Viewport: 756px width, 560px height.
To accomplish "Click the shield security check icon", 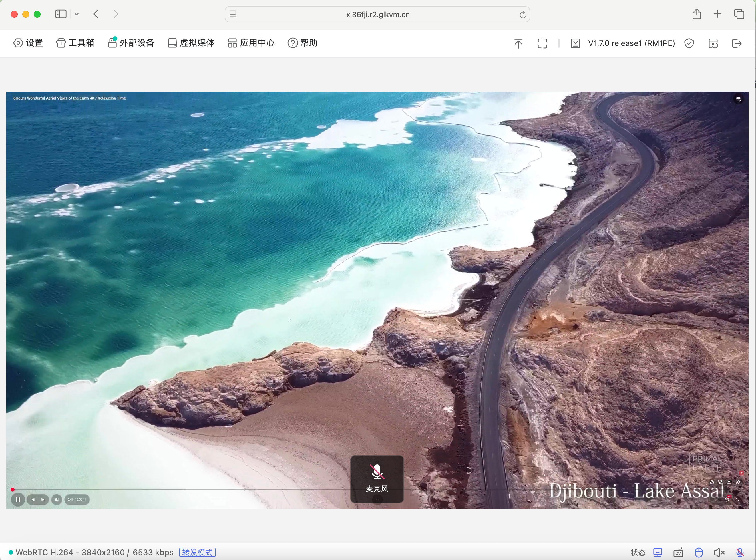I will click(689, 43).
